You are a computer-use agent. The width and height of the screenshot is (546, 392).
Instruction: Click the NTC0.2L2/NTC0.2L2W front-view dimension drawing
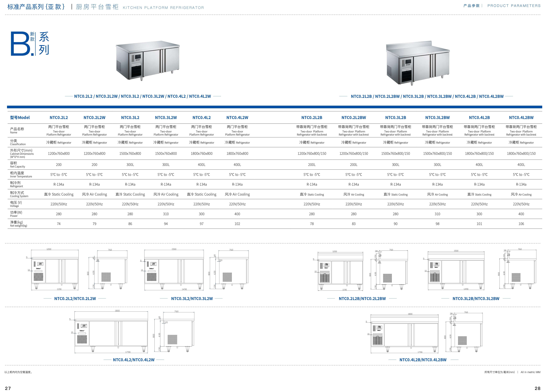pos(52,270)
